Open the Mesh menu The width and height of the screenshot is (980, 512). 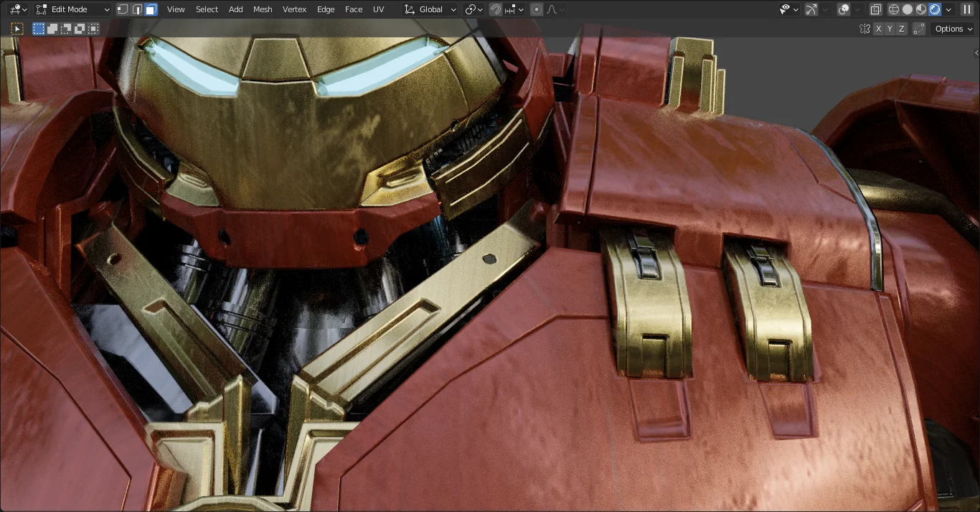coord(263,9)
